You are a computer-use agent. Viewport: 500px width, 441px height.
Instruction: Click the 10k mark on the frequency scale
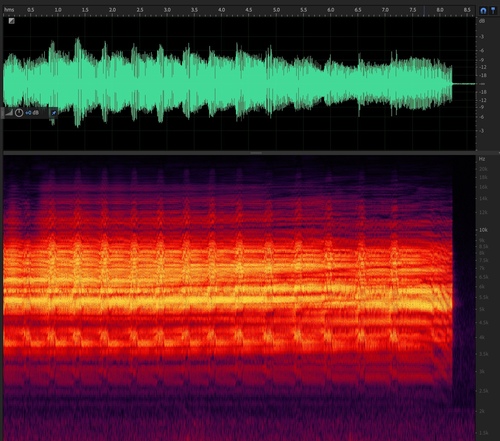(483, 230)
